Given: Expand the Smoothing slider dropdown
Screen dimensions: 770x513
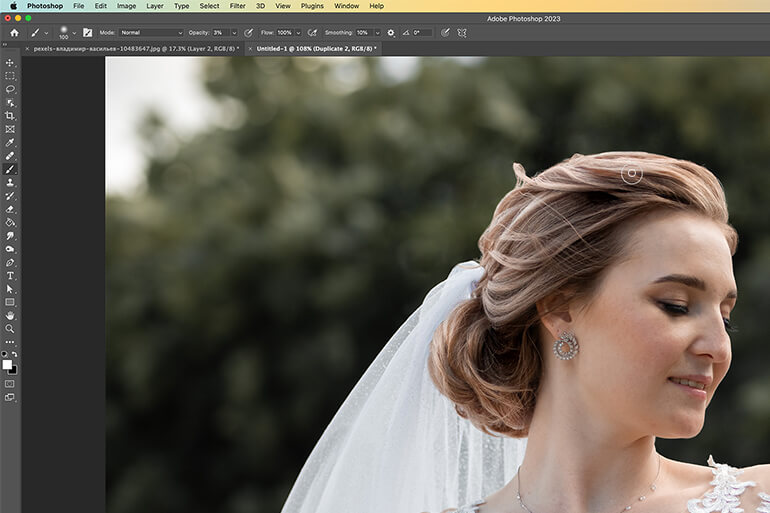Looking at the screenshot, I should coord(377,33).
